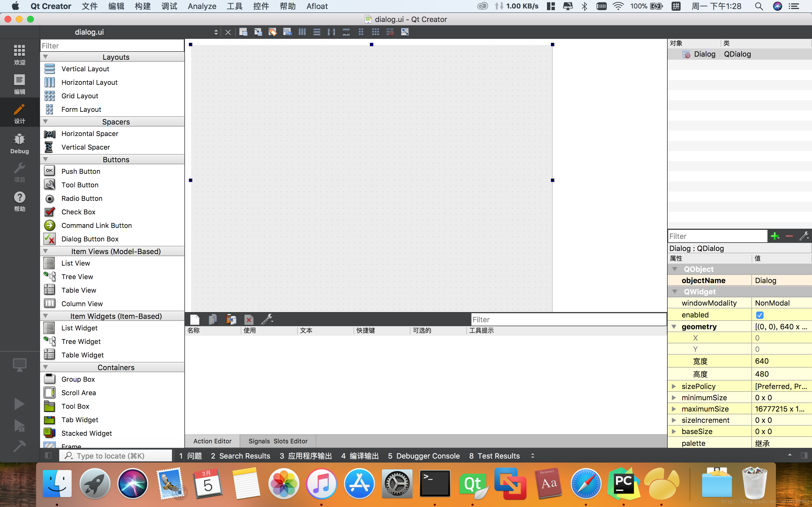Select the Radio Button widget
The height and width of the screenshot is (507, 812).
pyautogui.click(x=82, y=198)
